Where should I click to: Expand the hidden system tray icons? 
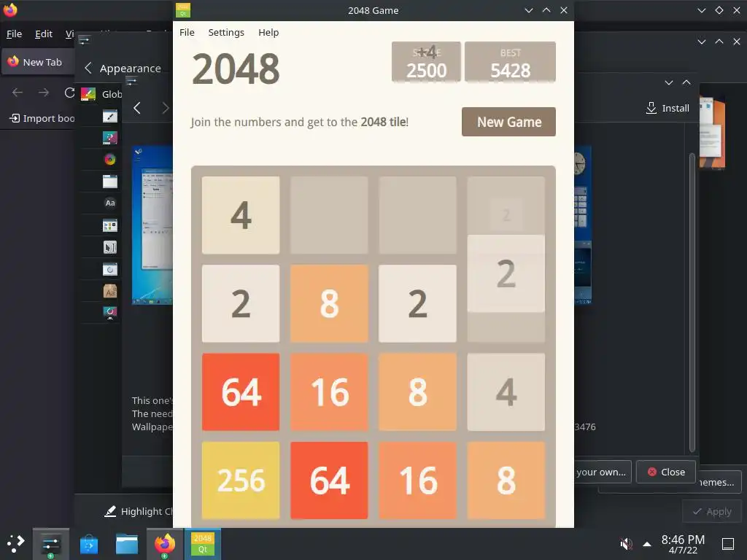(647, 544)
